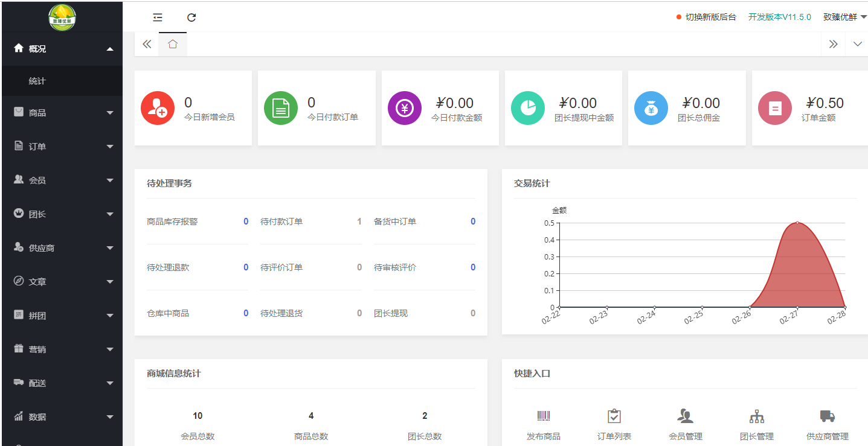Click the 02-27 peak chart data point
868x446 pixels.
(x=797, y=223)
